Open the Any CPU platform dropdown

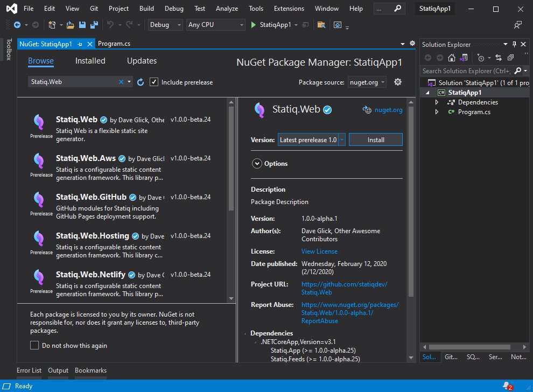(215, 25)
